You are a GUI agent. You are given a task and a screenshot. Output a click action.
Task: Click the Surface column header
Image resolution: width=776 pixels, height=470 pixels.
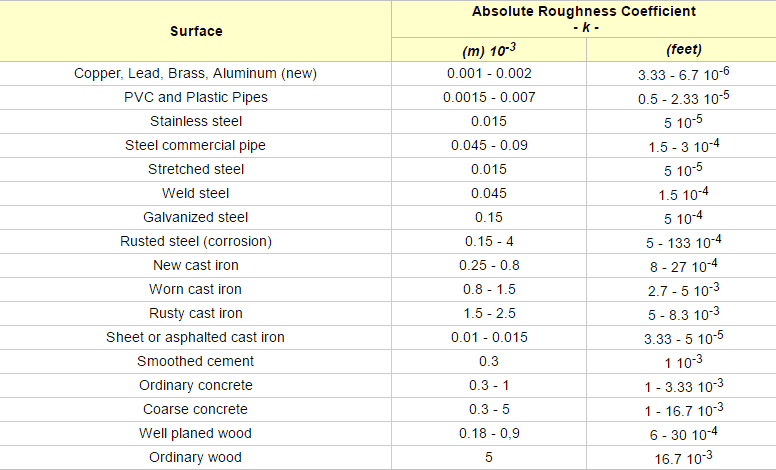click(195, 31)
